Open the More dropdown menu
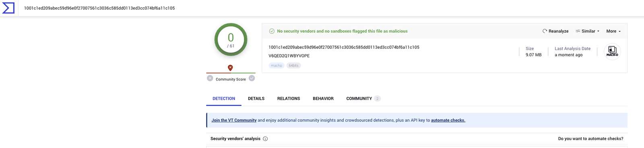This screenshot has height=148, width=644. pyautogui.click(x=613, y=31)
